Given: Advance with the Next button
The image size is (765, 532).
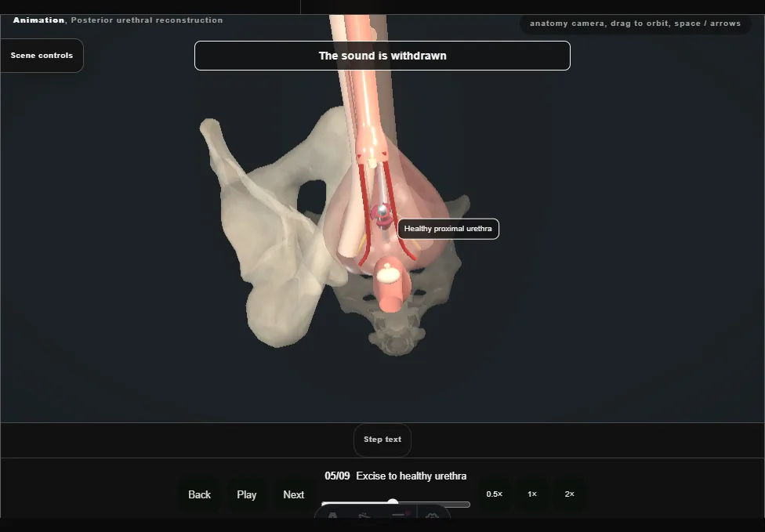Looking at the screenshot, I should pyautogui.click(x=294, y=495).
